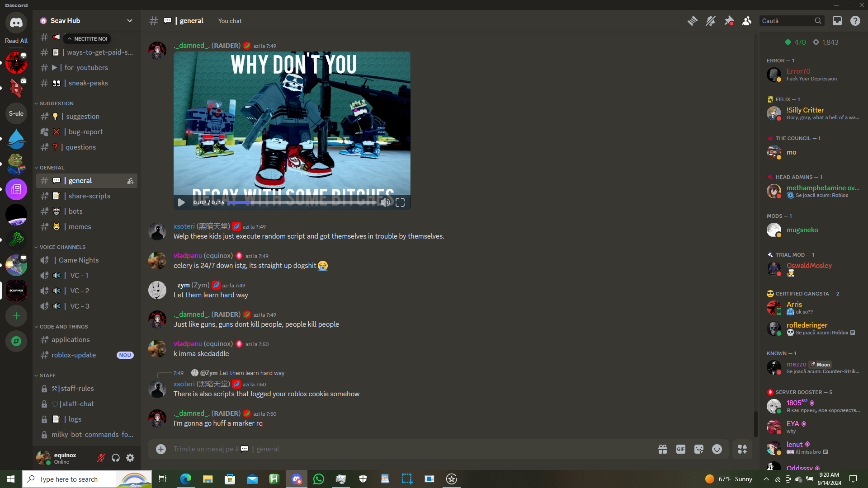Open the emoji picker
The image size is (868, 488).
click(x=717, y=449)
